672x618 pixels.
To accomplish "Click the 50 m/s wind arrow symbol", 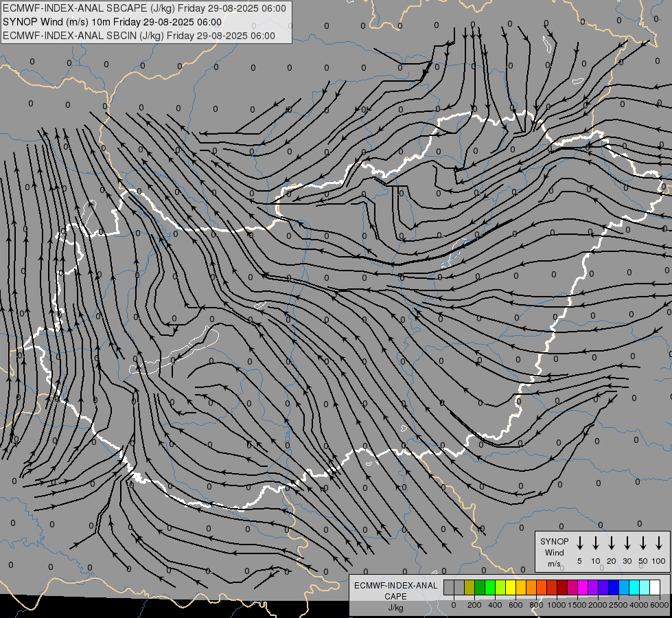I will point(643,543).
